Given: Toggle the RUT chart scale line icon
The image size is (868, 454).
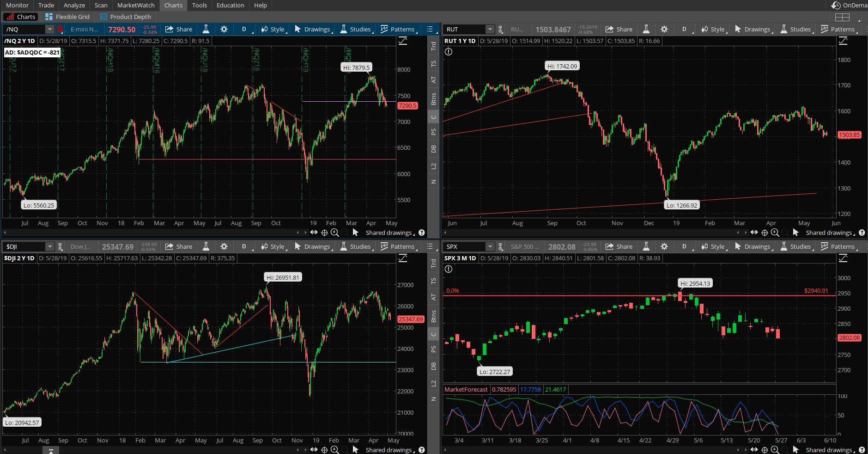Looking at the screenshot, I should coord(843,41).
